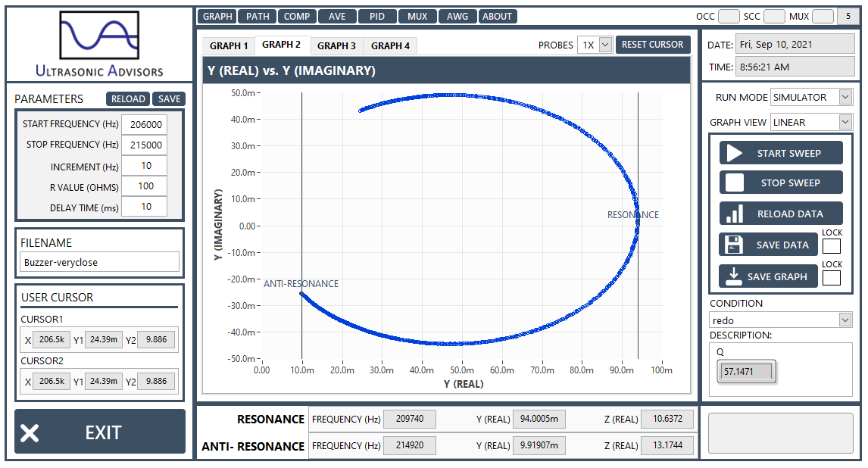Click the resonance Y (REAL) value 94.0005m

coord(539,419)
